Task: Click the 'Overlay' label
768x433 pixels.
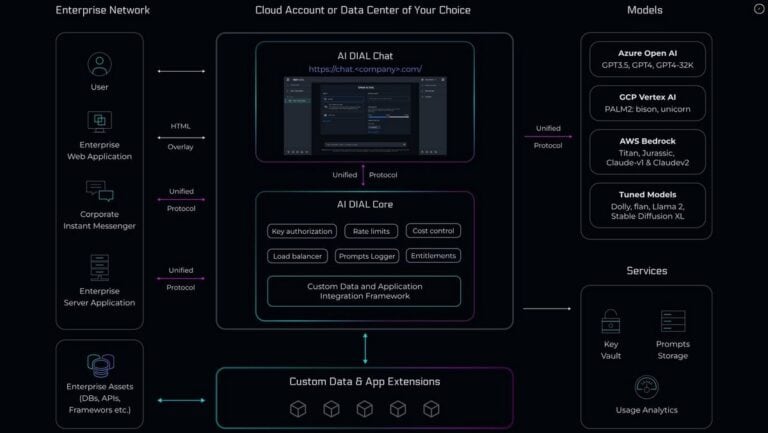Action: pos(180,147)
